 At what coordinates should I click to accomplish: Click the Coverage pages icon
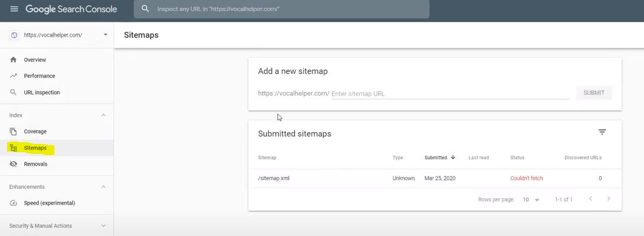tap(14, 132)
